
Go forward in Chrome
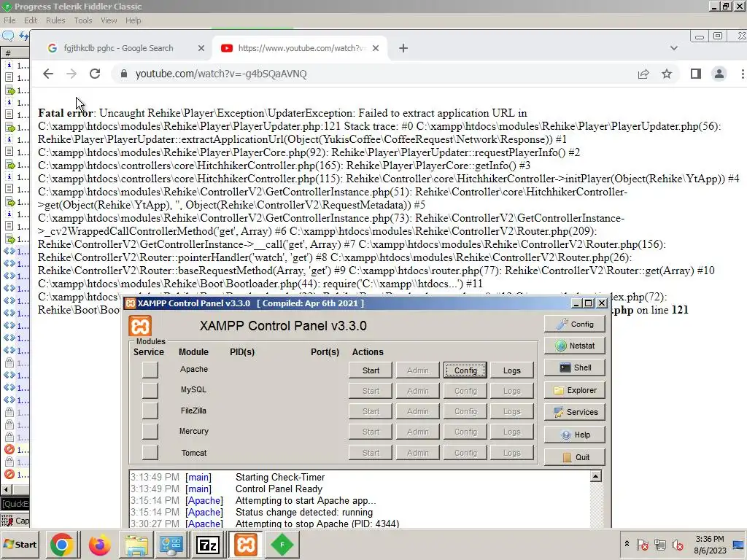point(71,74)
